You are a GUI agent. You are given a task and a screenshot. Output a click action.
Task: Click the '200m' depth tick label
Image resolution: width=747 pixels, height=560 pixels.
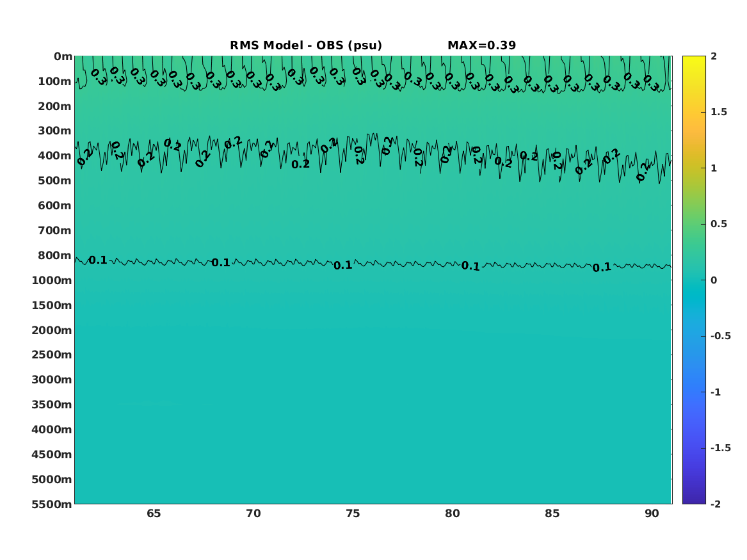(55, 106)
